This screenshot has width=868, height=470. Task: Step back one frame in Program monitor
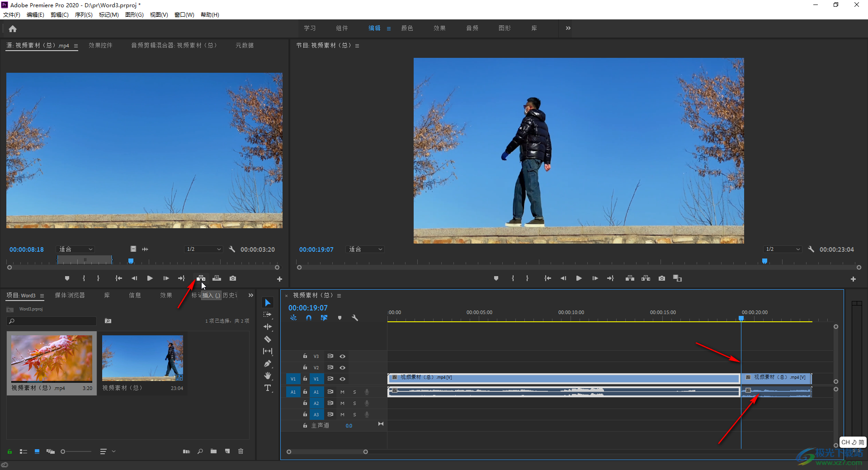tap(563, 278)
